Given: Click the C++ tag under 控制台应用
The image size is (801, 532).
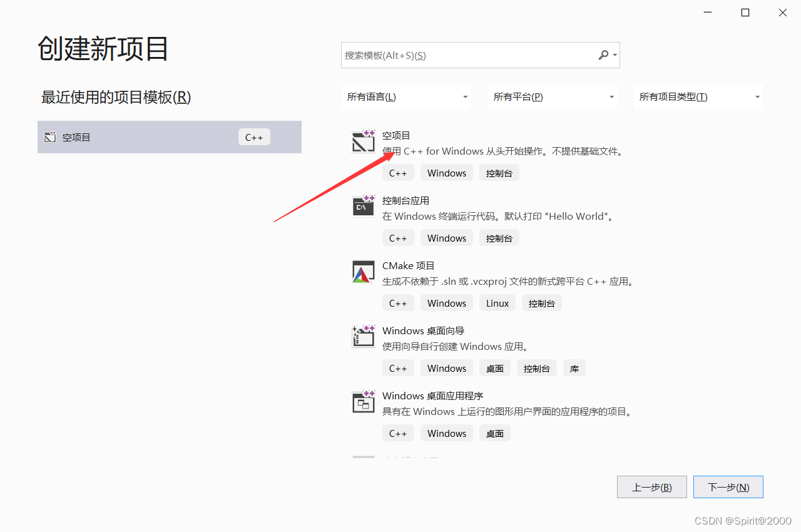Looking at the screenshot, I should click(x=398, y=238).
